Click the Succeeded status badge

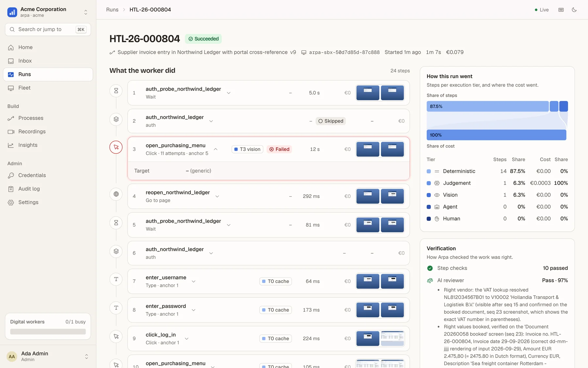coord(203,39)
